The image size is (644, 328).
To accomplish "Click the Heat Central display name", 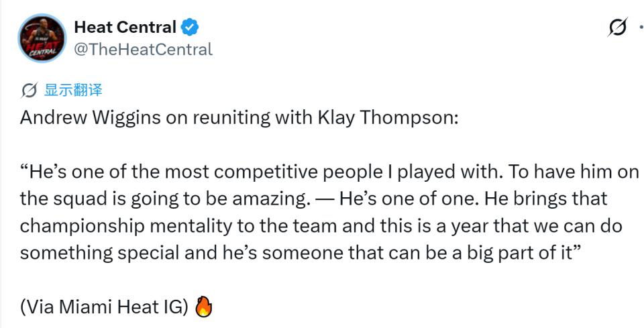I will click(x=125, y=28).
